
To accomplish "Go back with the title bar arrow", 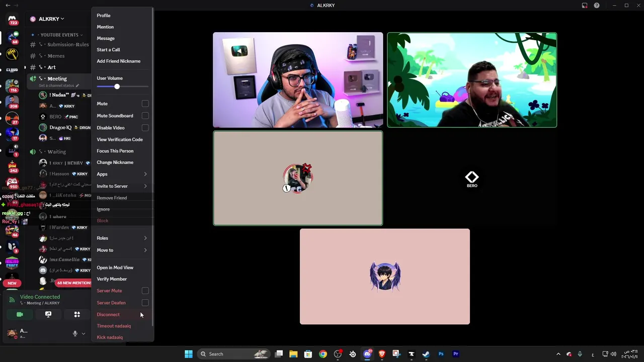I will point(8,6).
